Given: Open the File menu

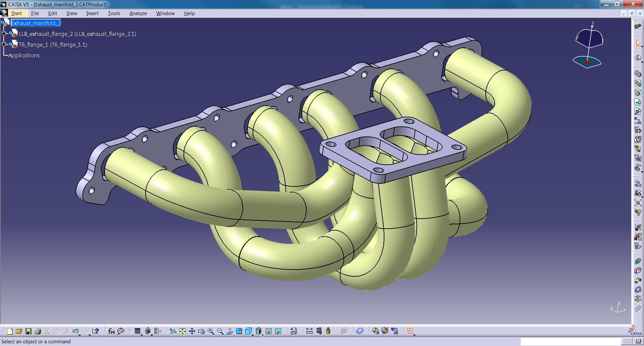Looking at the screenshot, I should coord(35,13).
